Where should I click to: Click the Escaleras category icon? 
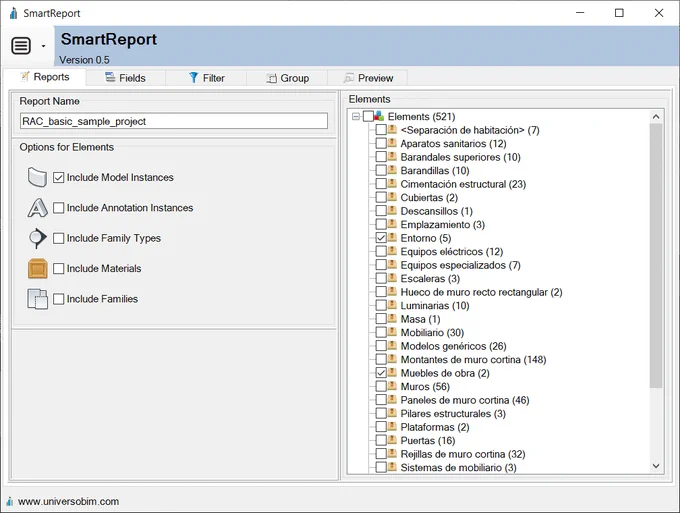point(392,278)
